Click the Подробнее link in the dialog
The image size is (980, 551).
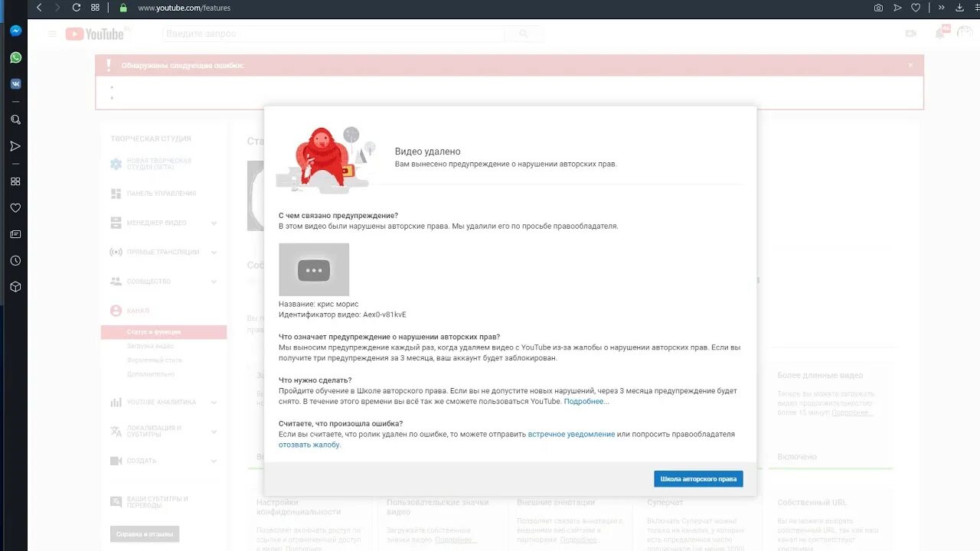tap(586, 401)
